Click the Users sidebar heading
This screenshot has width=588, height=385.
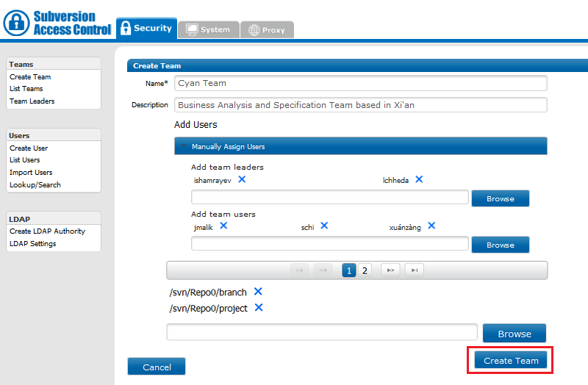(19, 136)
